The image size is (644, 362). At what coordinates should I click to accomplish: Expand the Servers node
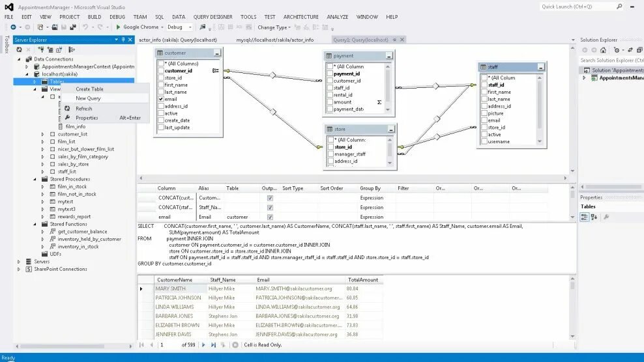click(x=19, y=262)
